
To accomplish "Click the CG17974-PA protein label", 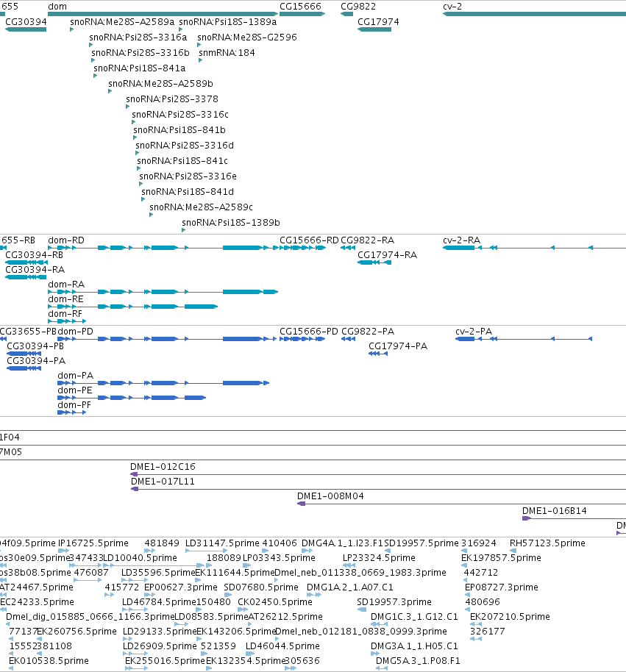I will 398,346.
